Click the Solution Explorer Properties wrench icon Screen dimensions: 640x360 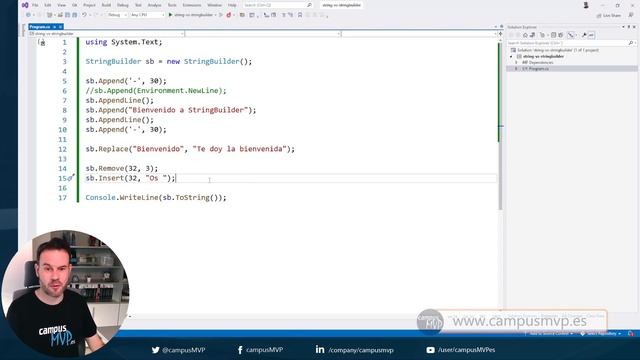(x=584, y=35)
